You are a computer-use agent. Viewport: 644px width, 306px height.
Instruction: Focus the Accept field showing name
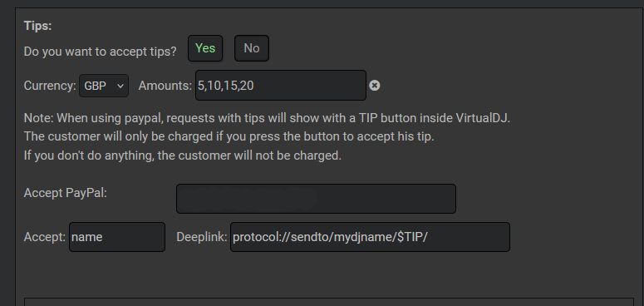[117, 237]
